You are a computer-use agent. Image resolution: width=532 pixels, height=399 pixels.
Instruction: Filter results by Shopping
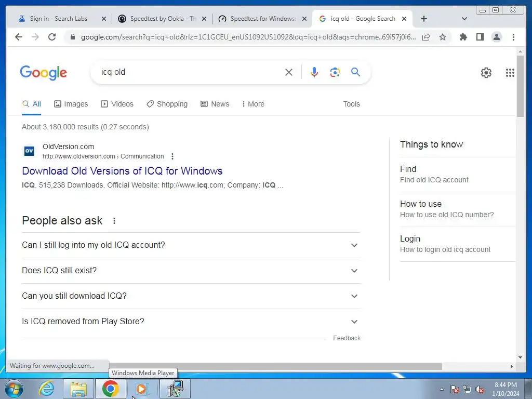click(167, 104)
